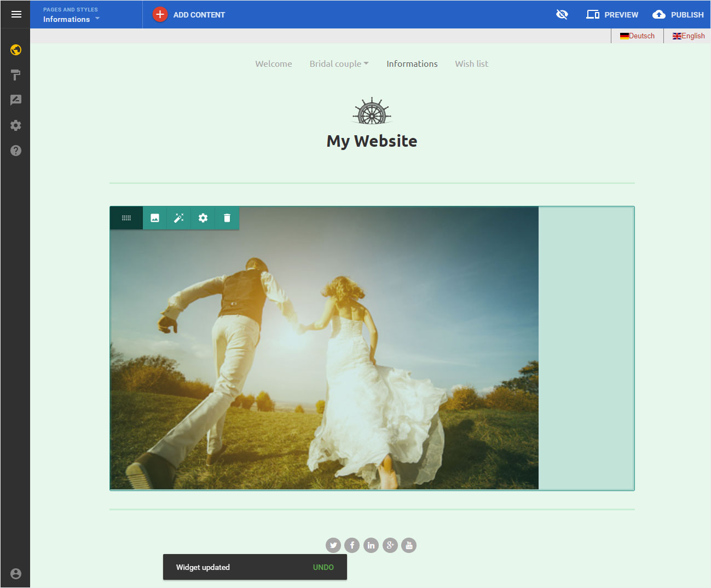The height and width of the screenshot is (588, 711).
Task: Switch language to English
Action: click(689, 36)
